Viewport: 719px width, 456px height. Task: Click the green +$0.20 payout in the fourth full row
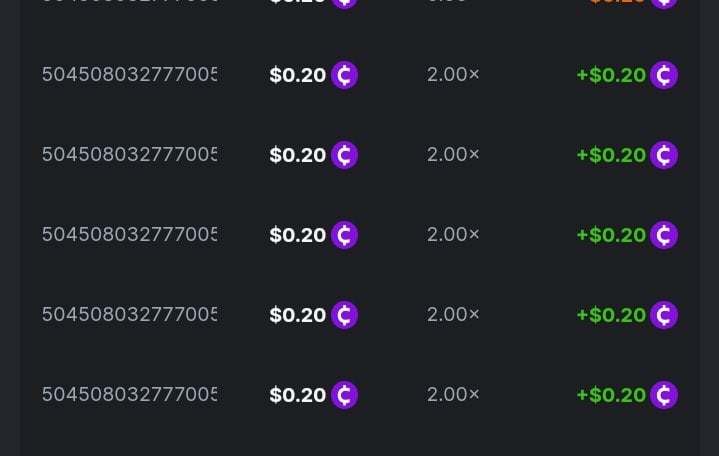coord(611,315)
